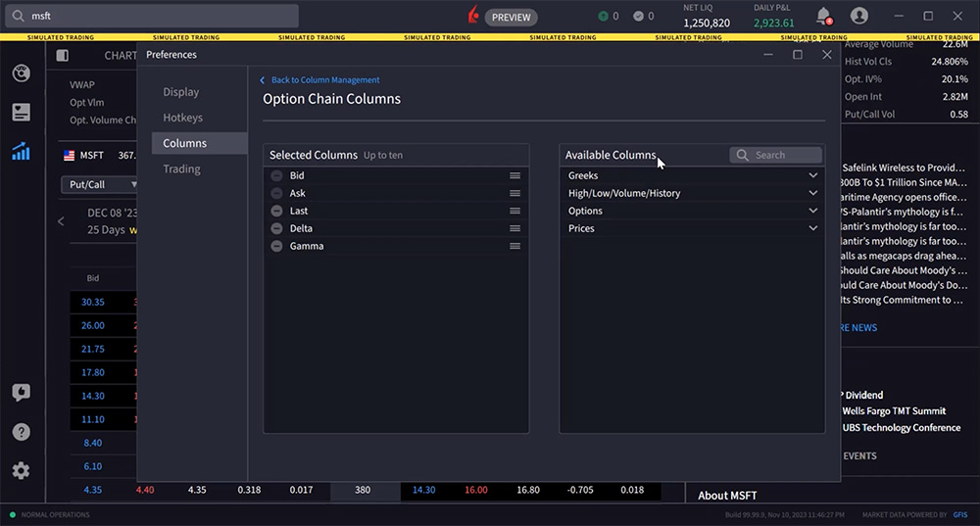The height and width of the screenshot is (526, 980).
Task: Click the Put/Call Vol value 0.58
Action: point(958,115)
